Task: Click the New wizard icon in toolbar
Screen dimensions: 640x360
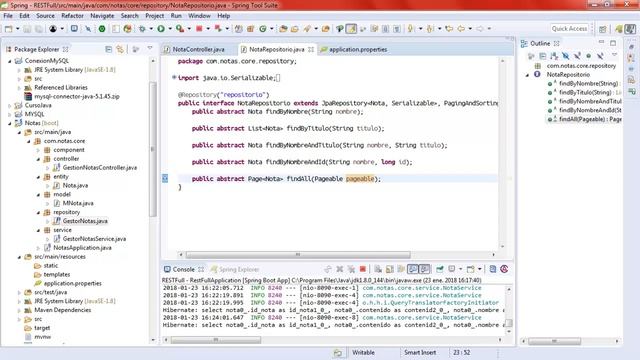Action: pos(8,29)
